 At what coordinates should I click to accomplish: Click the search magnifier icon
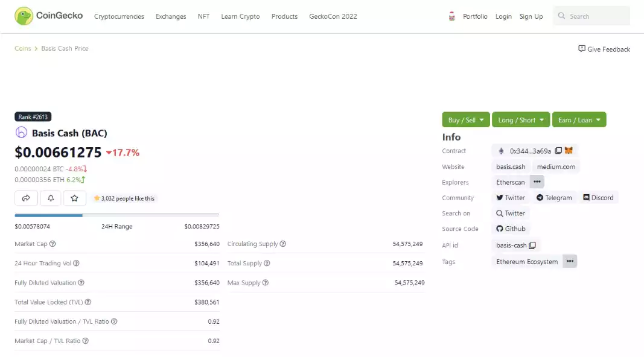561,16
